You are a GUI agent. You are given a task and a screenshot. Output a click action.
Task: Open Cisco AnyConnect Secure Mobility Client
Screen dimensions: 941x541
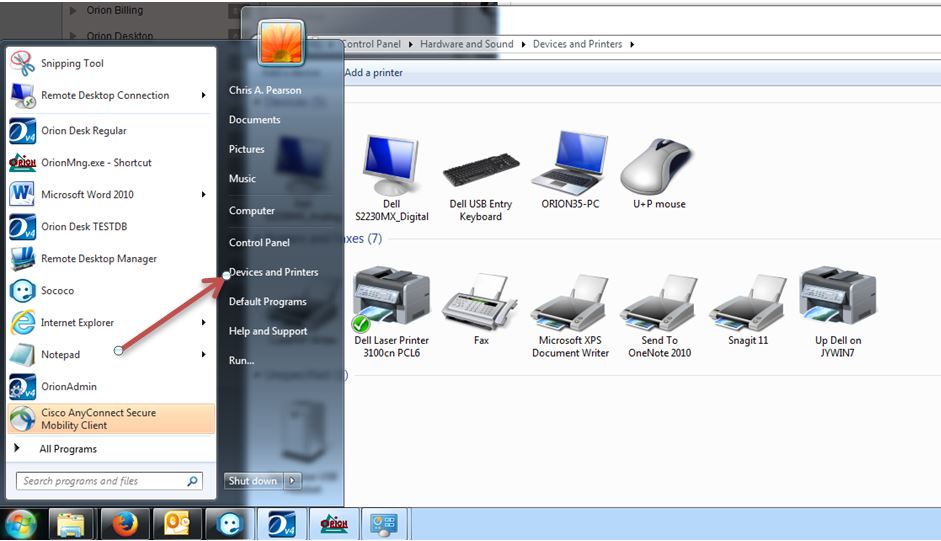point(111,419)
